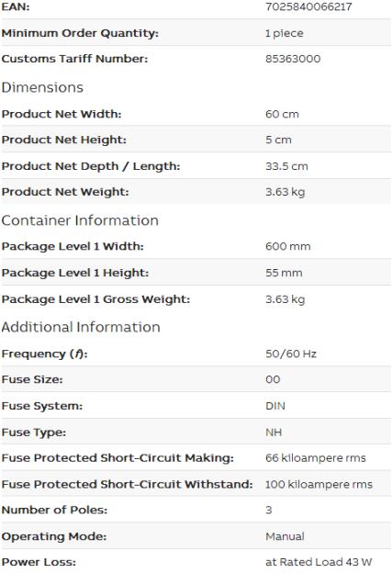Click the Container Information heading
392x573 pixels.
tap(80, 220)
